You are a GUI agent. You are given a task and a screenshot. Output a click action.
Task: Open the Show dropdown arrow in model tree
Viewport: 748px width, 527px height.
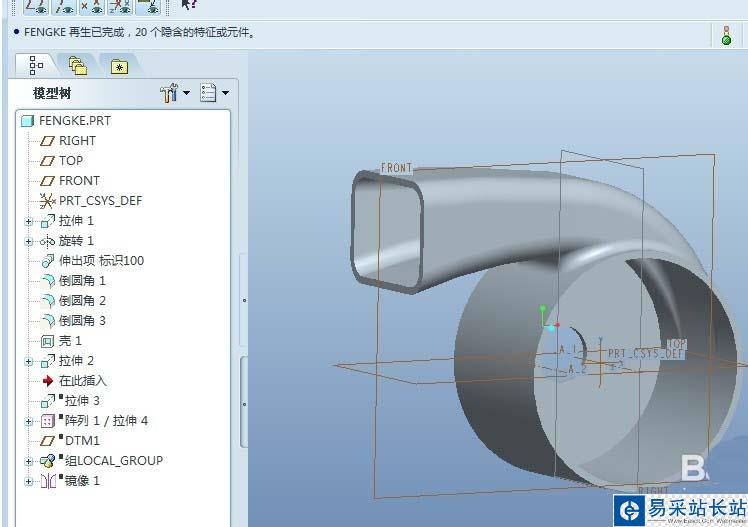(225, 93)
